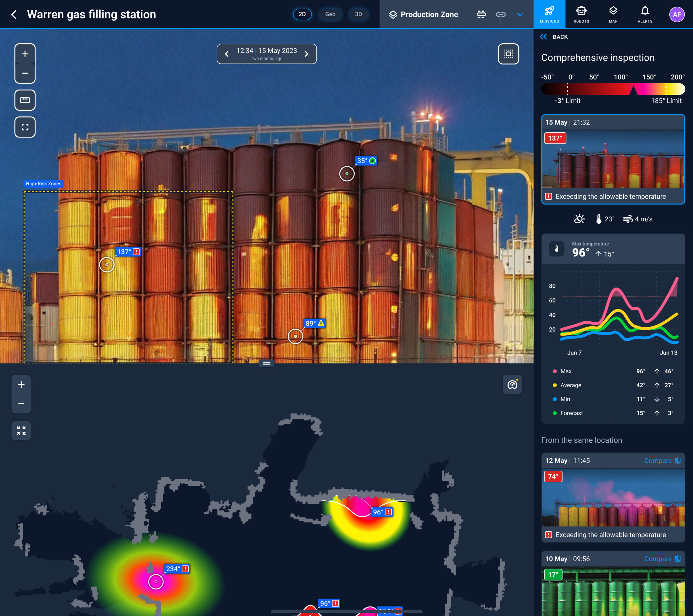Switch to 3D view mode

358,14
